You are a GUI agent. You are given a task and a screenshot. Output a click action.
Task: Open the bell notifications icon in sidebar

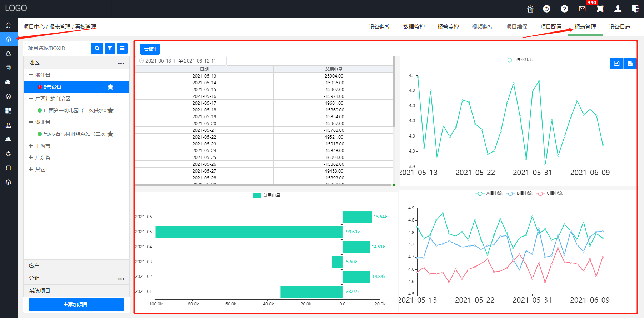(8, 54)
